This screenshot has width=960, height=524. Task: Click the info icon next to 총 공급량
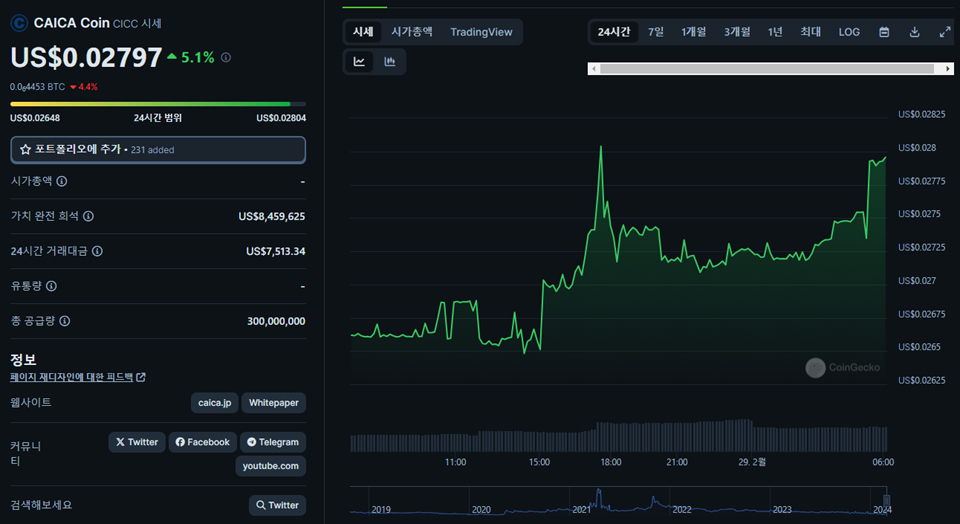(x=63, y=321)
